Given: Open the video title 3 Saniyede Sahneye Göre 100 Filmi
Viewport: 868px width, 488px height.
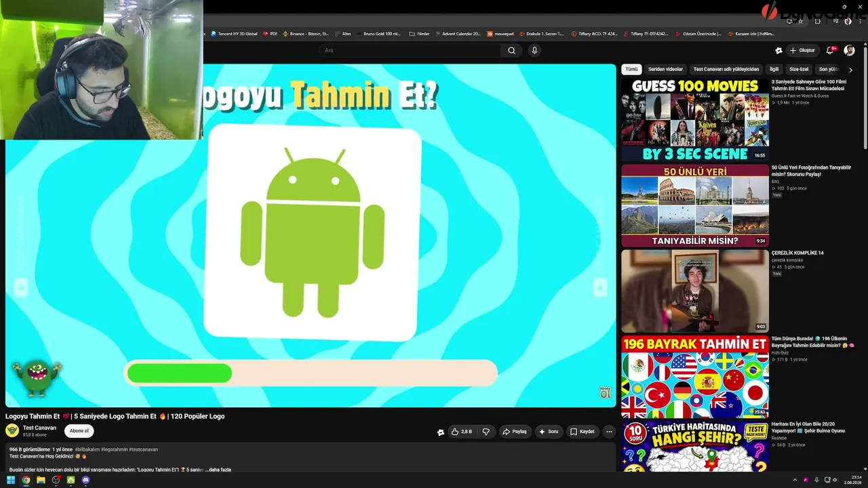Looking at the screenshot, I should [809, 85].
